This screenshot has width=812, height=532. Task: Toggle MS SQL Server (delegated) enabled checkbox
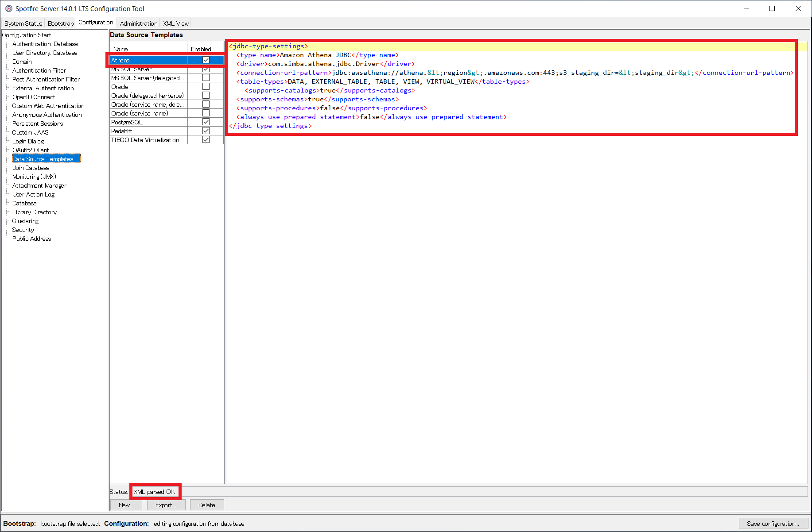[x=206, y=77]
